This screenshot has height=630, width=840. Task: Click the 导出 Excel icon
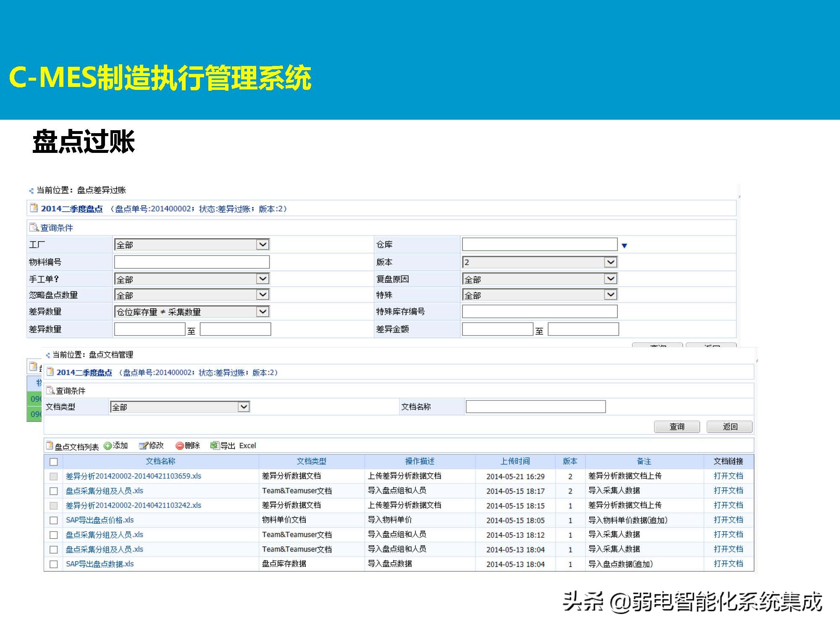[x=215, y=445]
